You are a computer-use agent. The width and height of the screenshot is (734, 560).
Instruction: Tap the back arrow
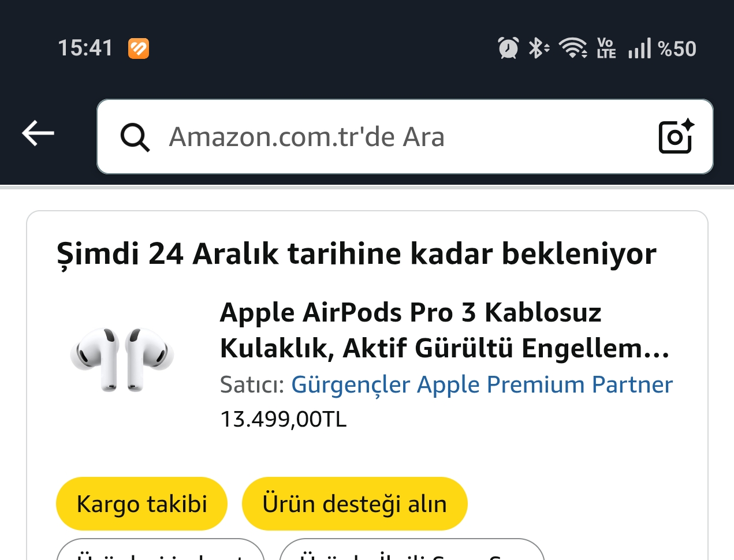tap(38, 133)
